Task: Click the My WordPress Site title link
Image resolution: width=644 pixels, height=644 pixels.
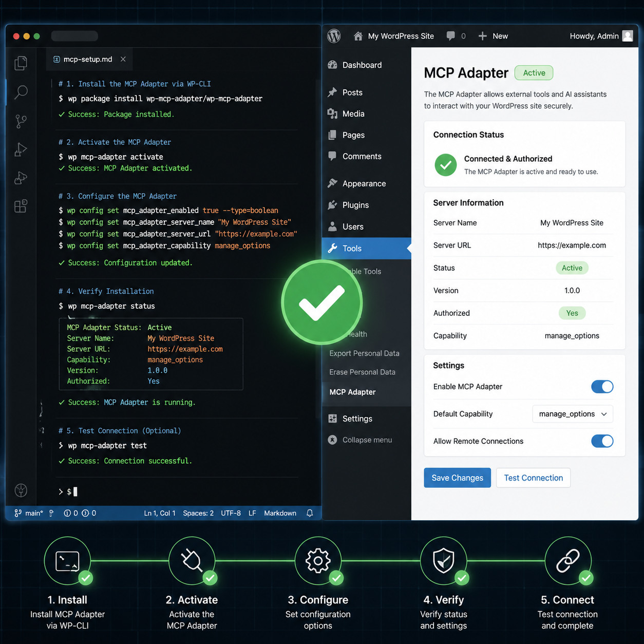Action: [x=401, y=36]
